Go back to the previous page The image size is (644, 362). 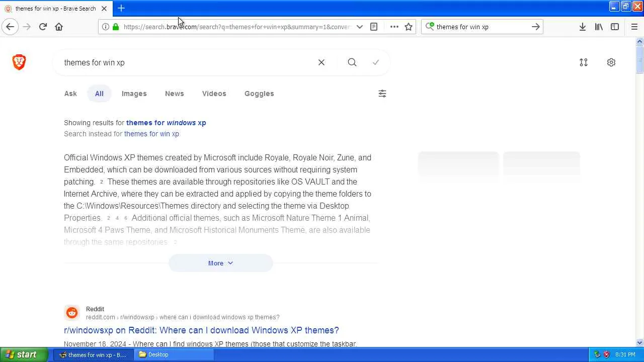(10, 27)
